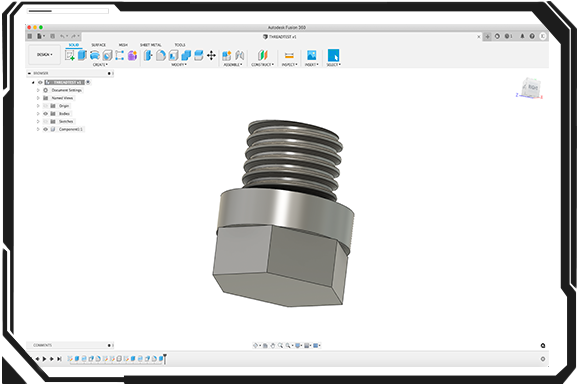Open the ASSEMBLE dropdown menu
Image resolution: width=577 pixels, height=385 pixels.
point(233,65)
